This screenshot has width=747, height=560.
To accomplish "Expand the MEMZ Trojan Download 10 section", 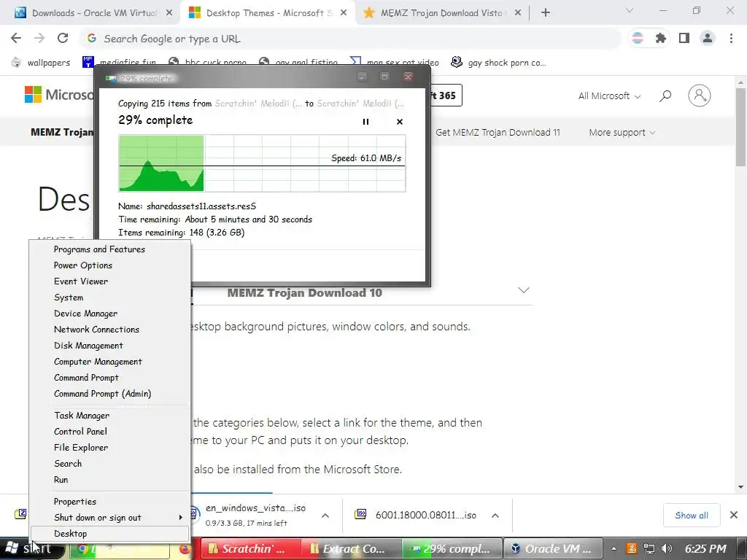I will click(x=524, y=290).
